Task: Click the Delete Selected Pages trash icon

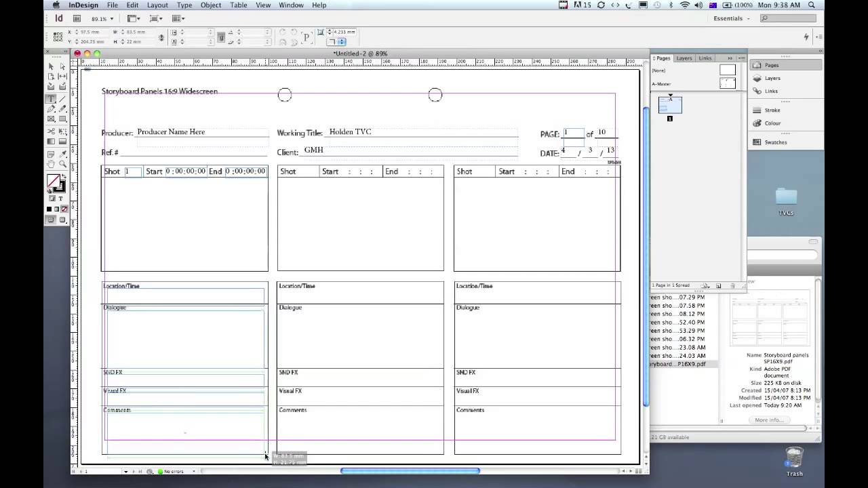Action: (x=732, y=285)
